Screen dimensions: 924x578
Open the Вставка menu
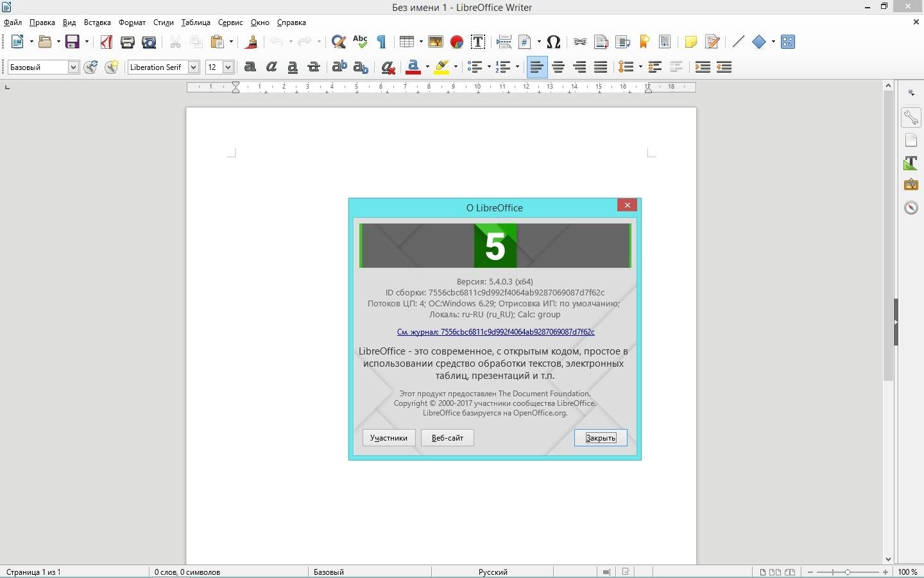coord(98,22)
